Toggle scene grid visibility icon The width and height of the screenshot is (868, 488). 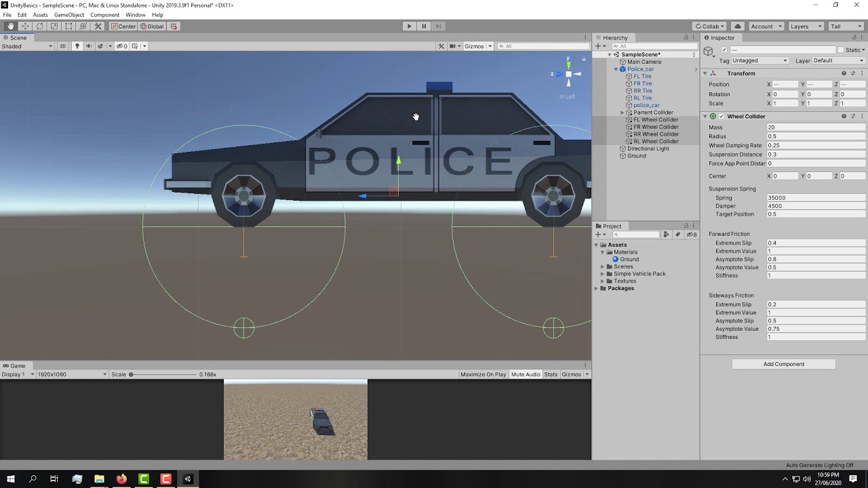click(x=136, y=46)
